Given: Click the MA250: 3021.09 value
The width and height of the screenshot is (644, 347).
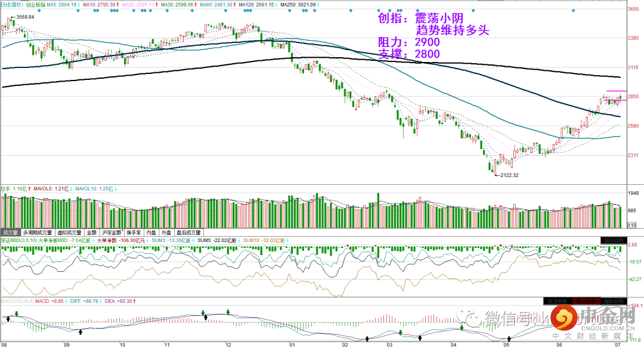Looking at the screenshot, I should coord(299,5).
